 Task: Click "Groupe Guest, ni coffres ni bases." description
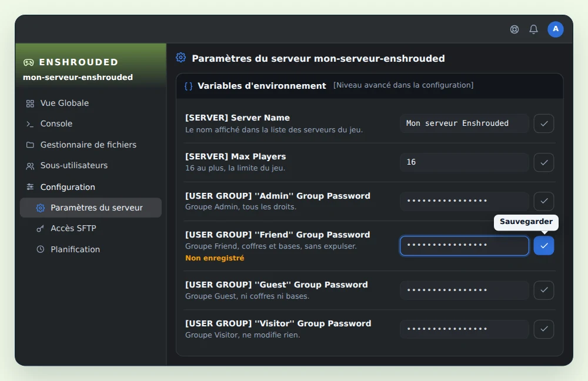point(248,296)
